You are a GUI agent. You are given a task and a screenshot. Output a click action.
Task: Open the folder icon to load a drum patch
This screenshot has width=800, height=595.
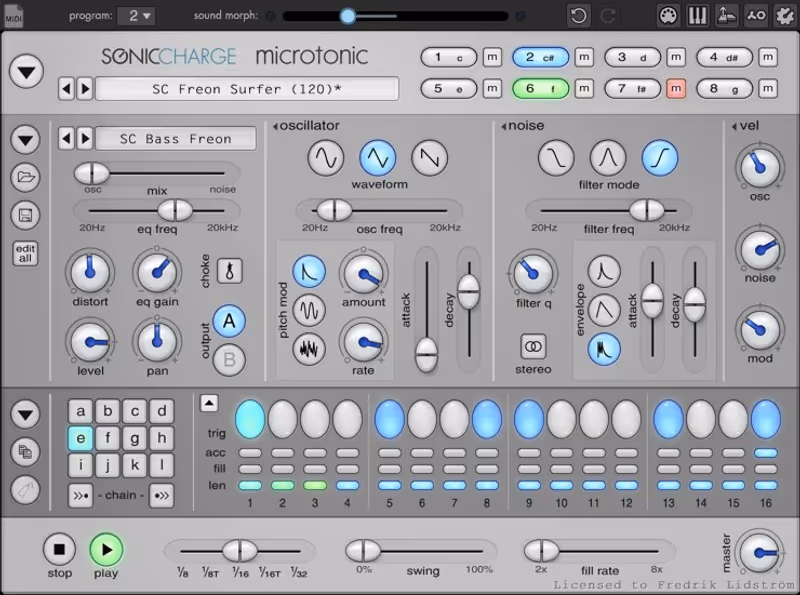tap(24, 177)
